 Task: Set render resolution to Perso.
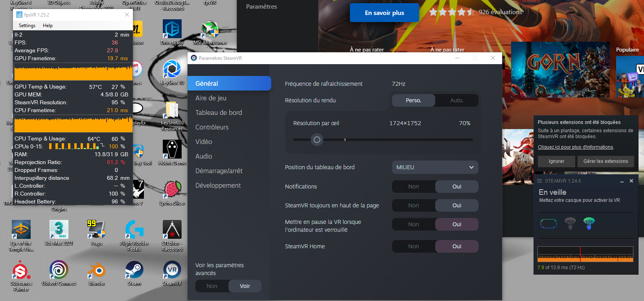(x=413, y=100)
